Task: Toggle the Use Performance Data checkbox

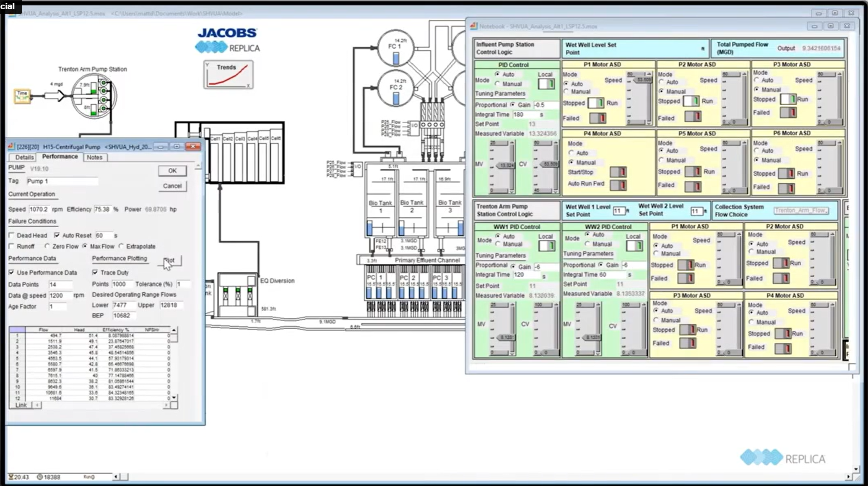Action: pyautogui.click(x=12, y=273)
